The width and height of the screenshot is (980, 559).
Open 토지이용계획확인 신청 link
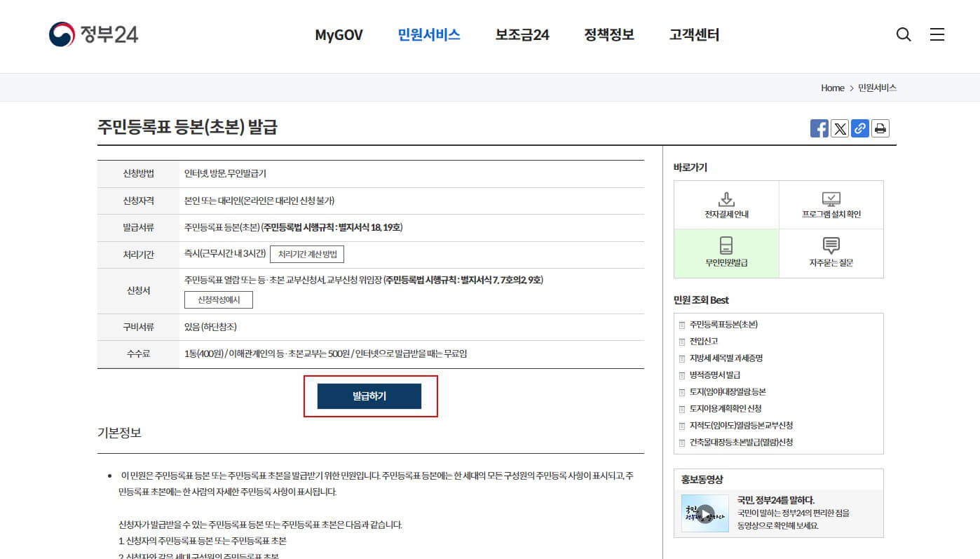tap(726, 408)
